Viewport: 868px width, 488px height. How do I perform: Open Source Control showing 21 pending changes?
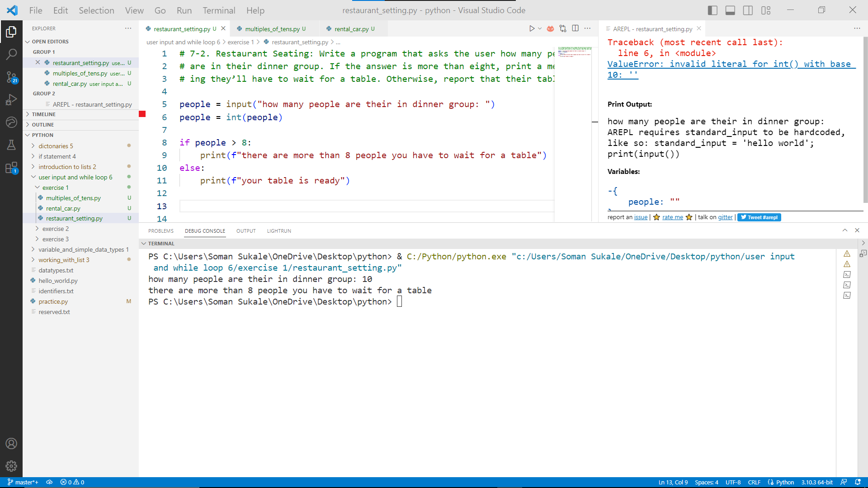(11, 77)
